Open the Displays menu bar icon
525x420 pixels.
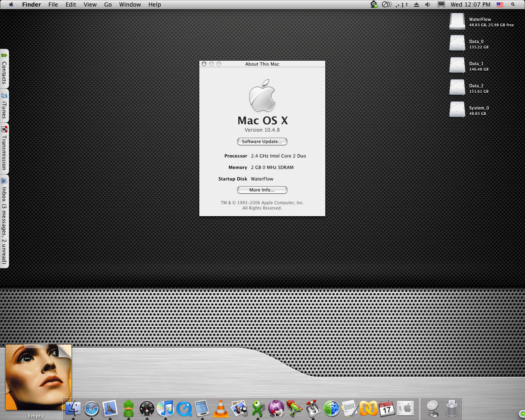pyautogui.click(x=441, y=5)
